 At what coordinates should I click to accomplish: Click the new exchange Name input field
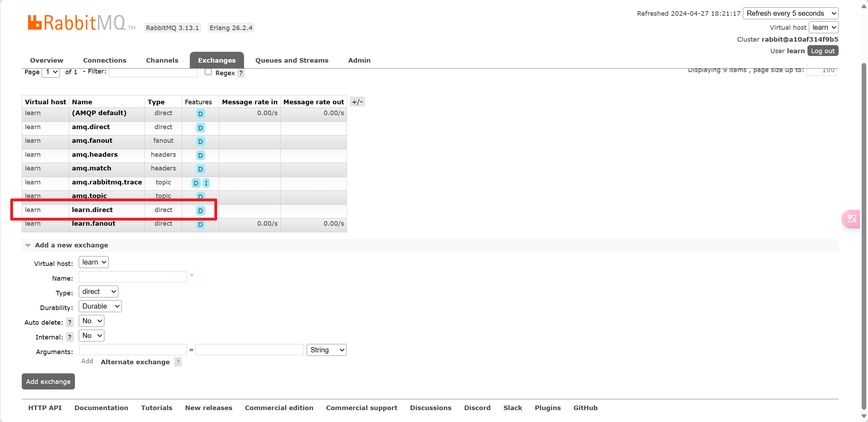click(x=133, y=277)
